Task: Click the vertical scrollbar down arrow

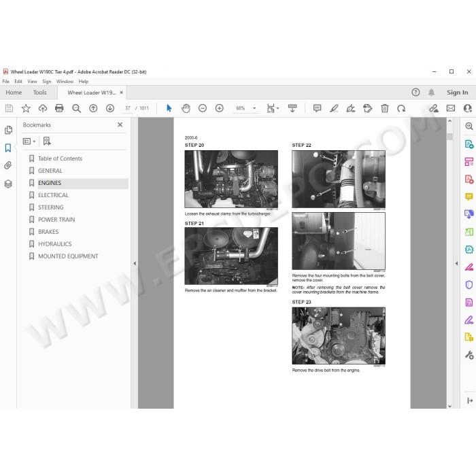Action: point(450,406)
